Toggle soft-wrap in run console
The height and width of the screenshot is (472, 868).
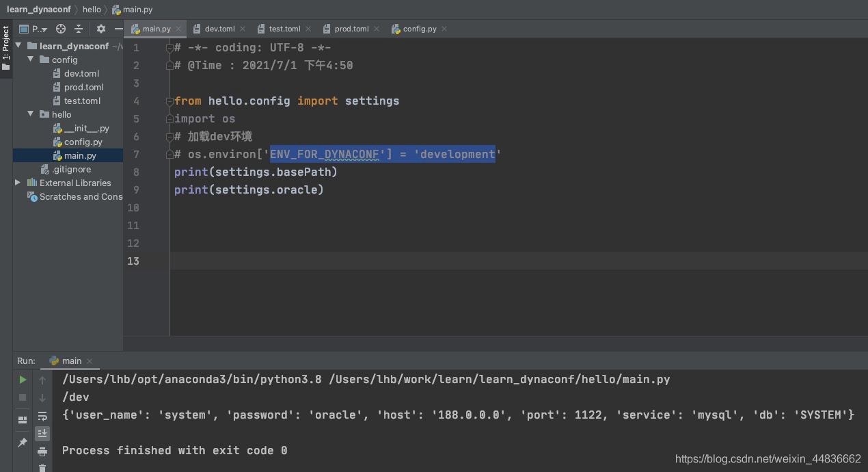point(42,416)
